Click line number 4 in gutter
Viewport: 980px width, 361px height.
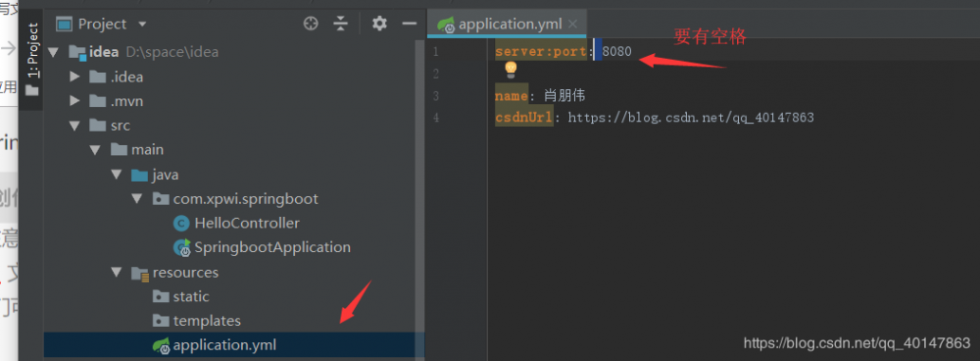coord(436,118)
